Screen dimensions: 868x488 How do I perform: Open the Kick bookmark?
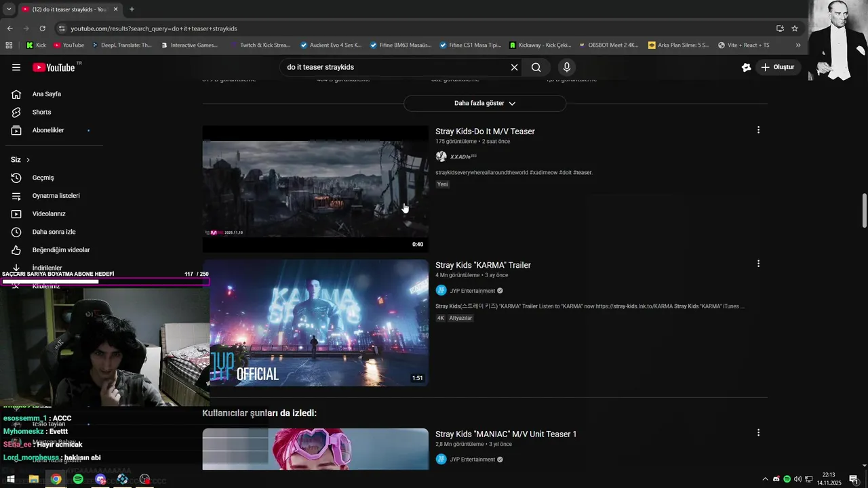tap(36, 45)
